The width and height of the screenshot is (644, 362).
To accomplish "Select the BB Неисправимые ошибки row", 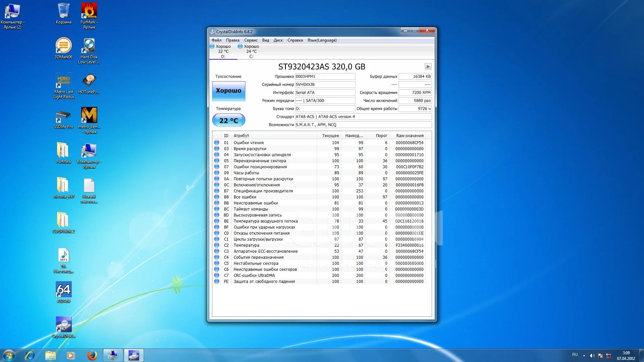I will pyautogui.click(x=319, y=203).
